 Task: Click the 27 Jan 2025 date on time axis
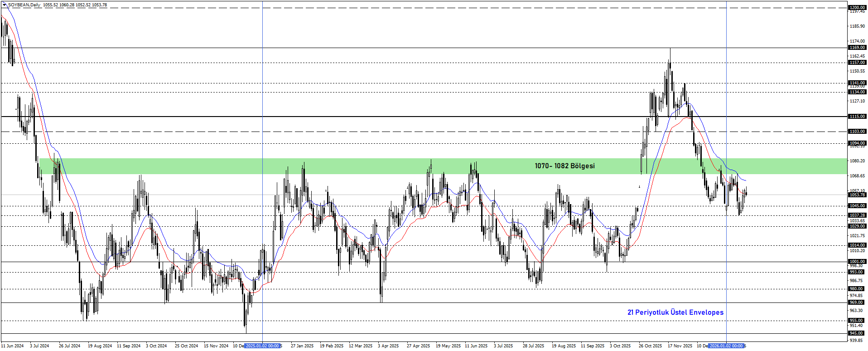point(302,346)
